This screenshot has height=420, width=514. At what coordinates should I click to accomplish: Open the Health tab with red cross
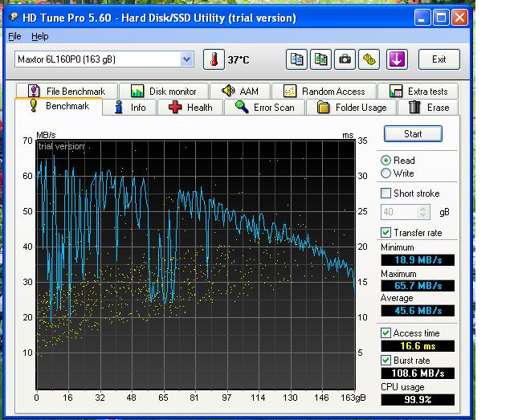coord(190,107)
